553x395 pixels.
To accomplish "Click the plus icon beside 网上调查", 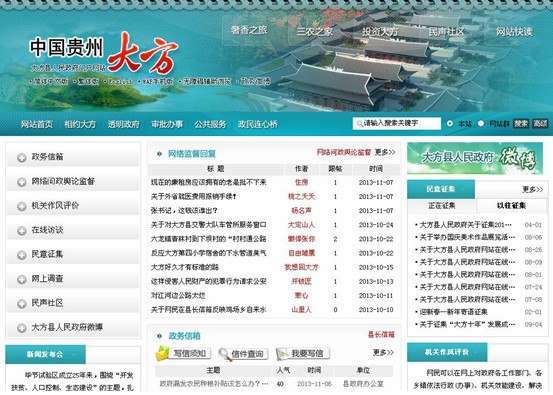I will pyautogui.click(x=22, y=279).
